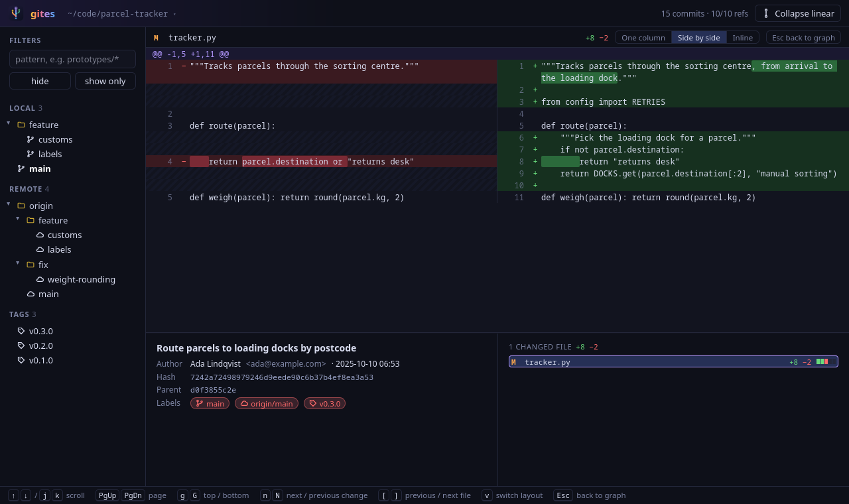Click the origin folder icon
This screenshot has height=504, width=849.
coord(21,206)
